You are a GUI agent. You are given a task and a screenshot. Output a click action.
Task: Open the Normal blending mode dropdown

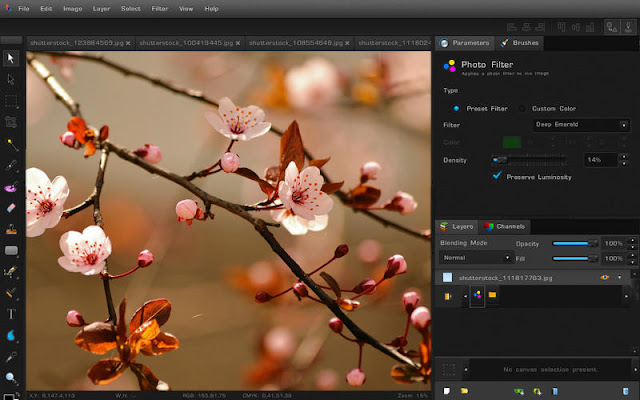coord(476,258)
